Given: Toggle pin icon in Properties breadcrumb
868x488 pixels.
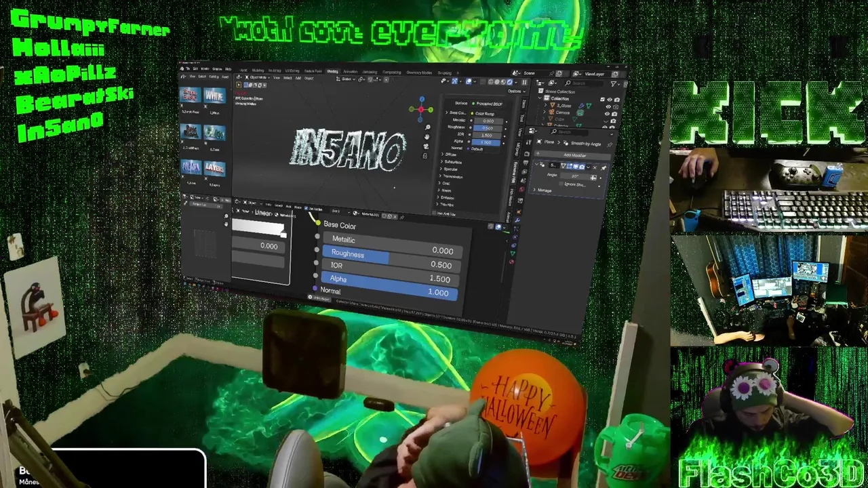Looking at the screenshot, I should click(610, 145).
